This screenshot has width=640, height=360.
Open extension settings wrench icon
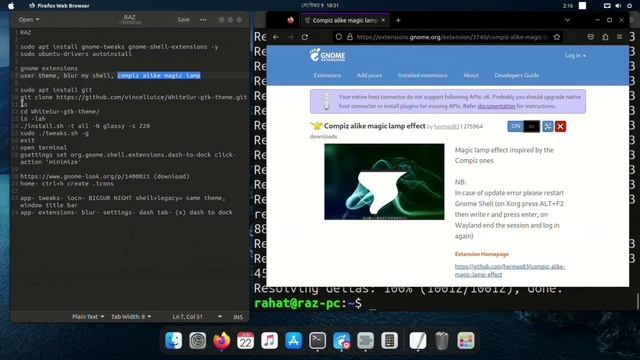click(547, 127)
